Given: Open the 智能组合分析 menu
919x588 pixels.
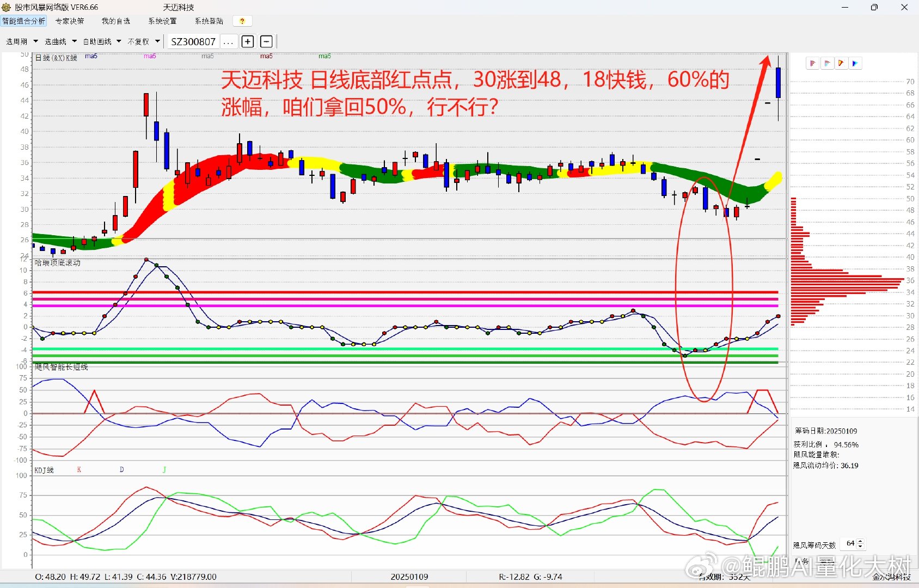Looking at the screenshot, I should [x=24, y=21].
